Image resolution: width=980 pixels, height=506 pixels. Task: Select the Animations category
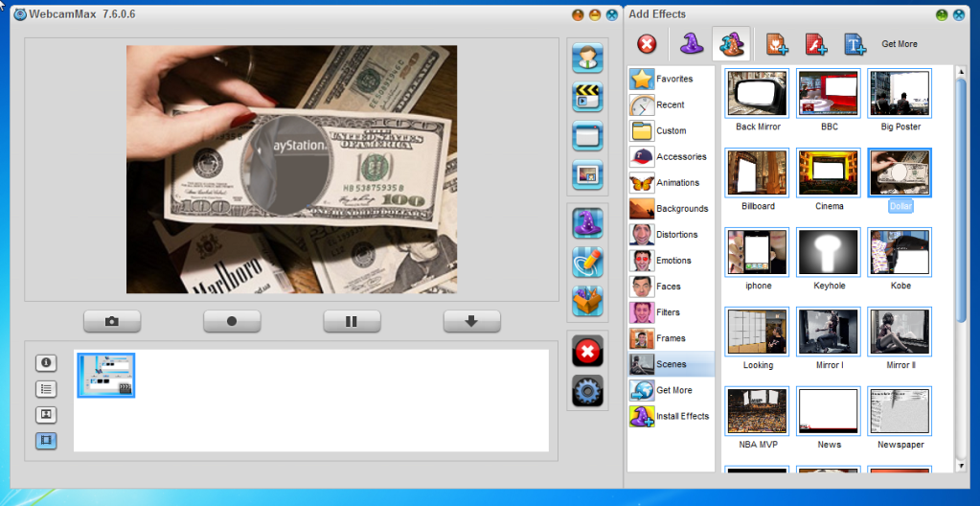[672, 183]
